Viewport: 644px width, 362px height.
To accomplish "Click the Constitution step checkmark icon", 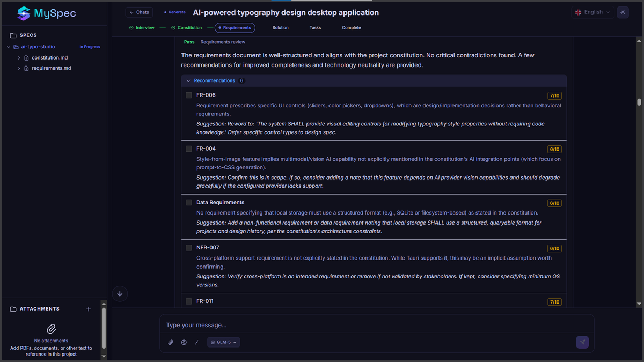I will (173, 28).
